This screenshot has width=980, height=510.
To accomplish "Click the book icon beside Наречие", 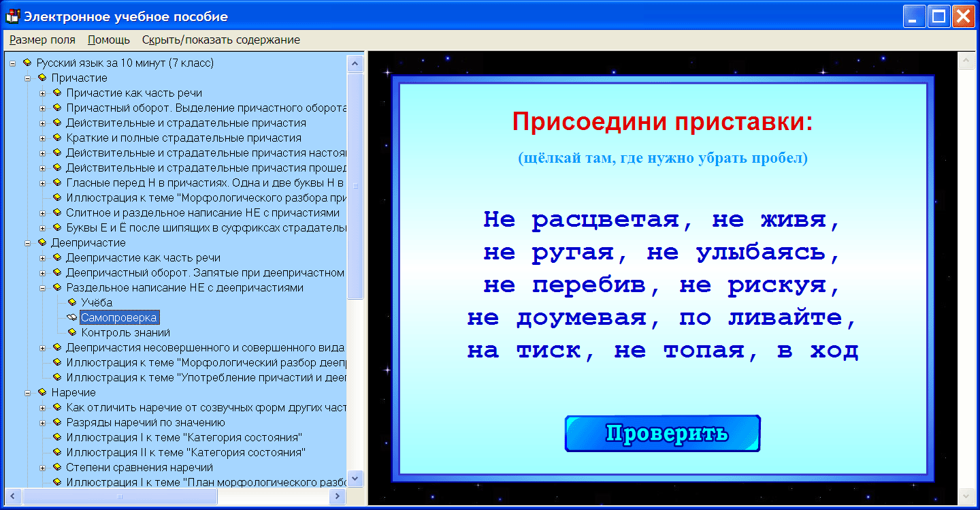I will pyautogui.click(x=42, y=392).
